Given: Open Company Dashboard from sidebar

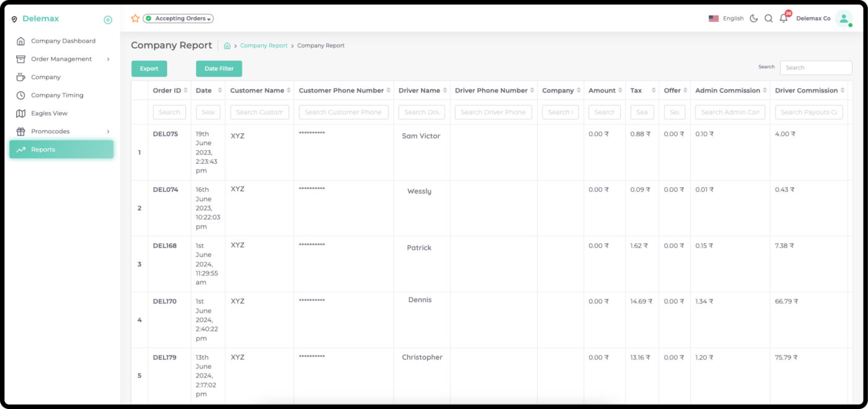Looking at the screenshot, I should [x=63, y=41].
